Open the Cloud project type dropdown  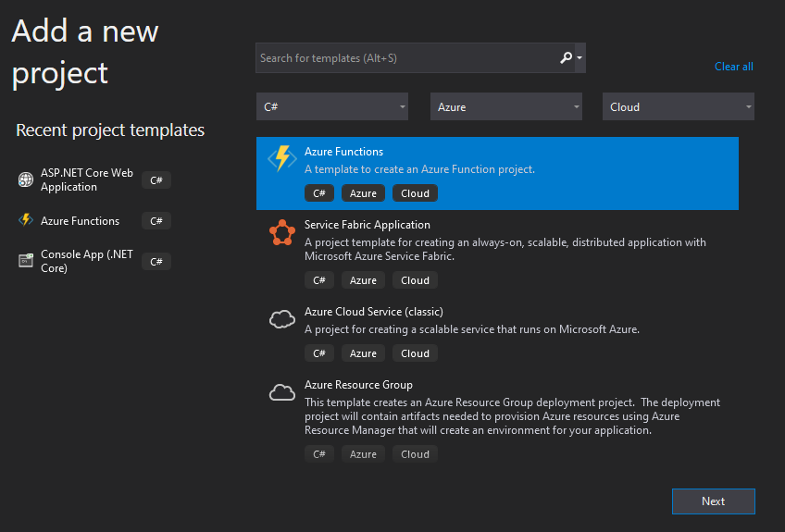[679, 106]
